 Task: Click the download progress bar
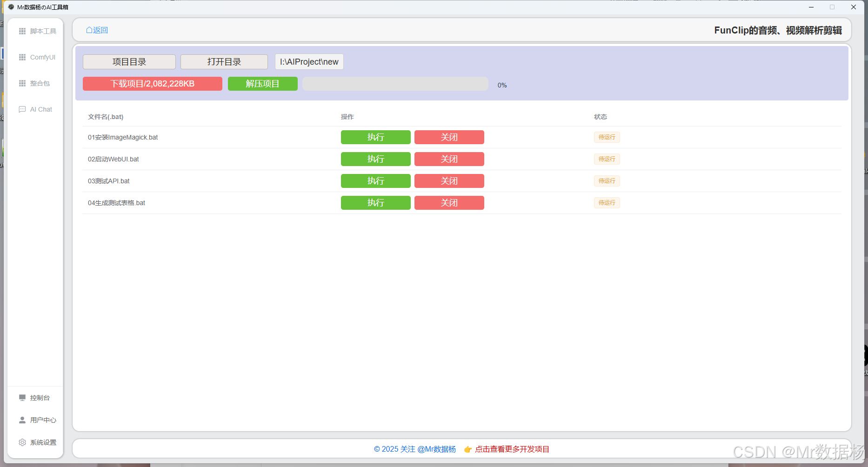pyautogui.click(x=395, y=84)
